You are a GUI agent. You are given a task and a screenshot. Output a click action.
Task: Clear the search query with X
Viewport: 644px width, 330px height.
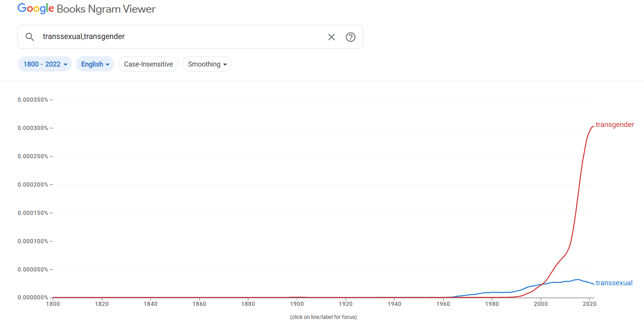(x=331, y=37)
